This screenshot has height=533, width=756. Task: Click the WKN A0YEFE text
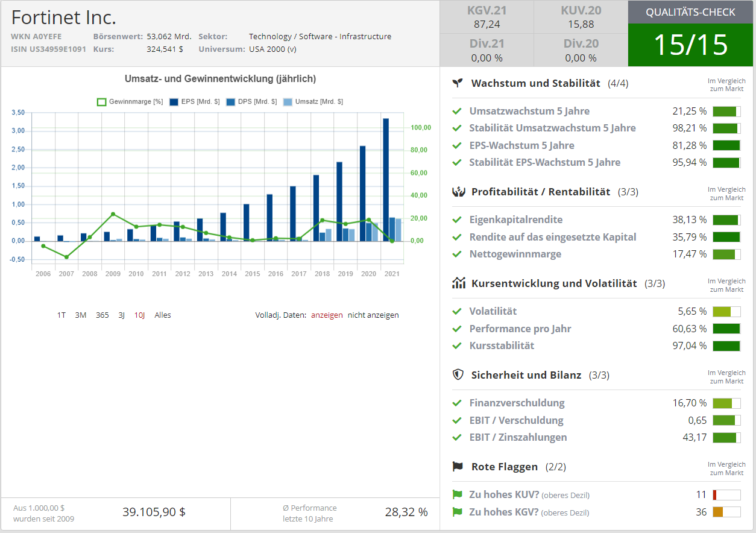click(36, 37)
